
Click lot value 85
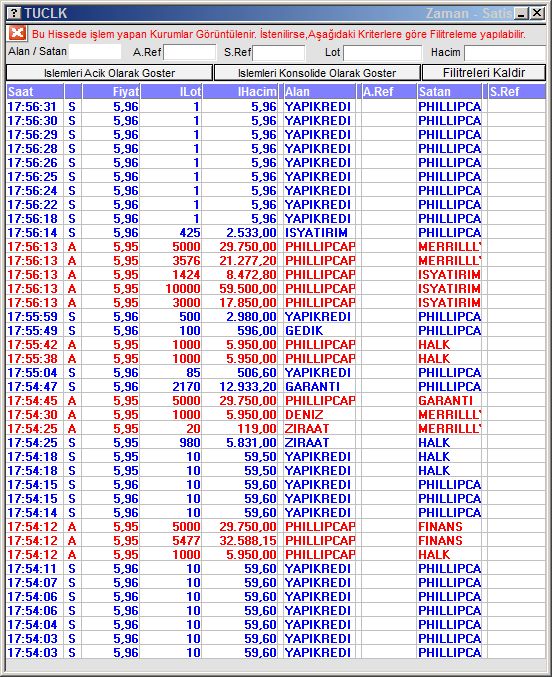(194, 373)
